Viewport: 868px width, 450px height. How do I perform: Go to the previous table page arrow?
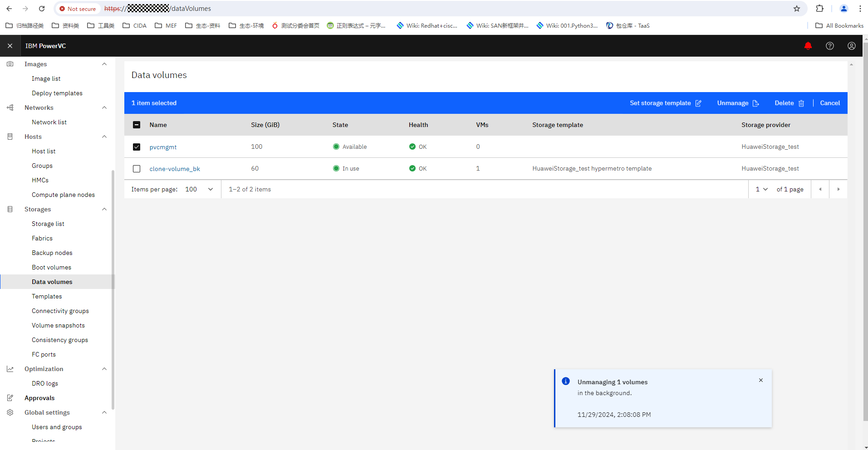pos(820,189)
